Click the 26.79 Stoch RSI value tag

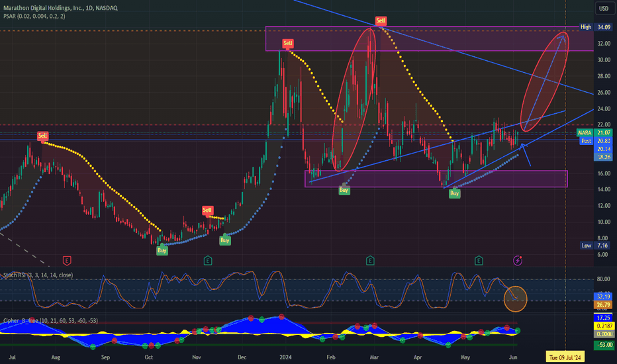coord(603,304)
